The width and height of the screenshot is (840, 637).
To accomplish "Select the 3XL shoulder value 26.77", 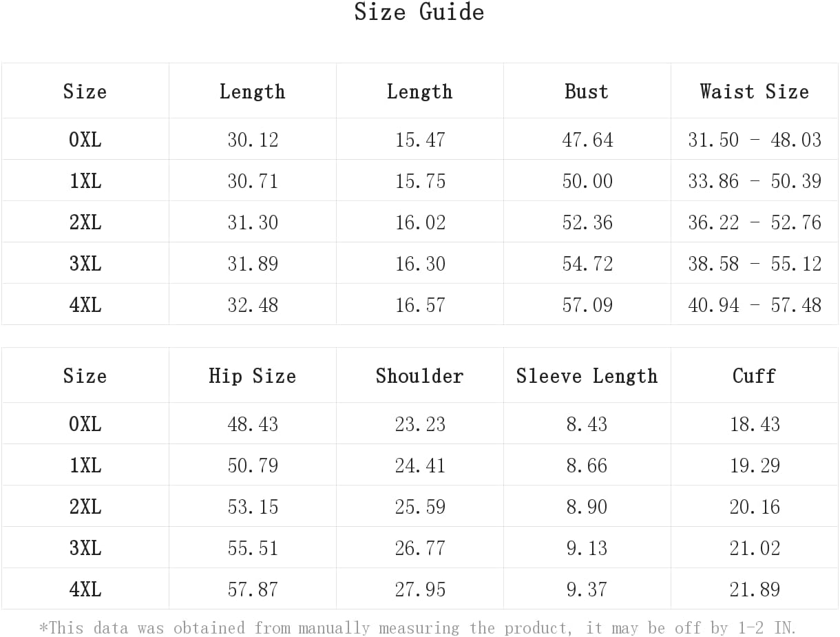I will tap(420, 548).
